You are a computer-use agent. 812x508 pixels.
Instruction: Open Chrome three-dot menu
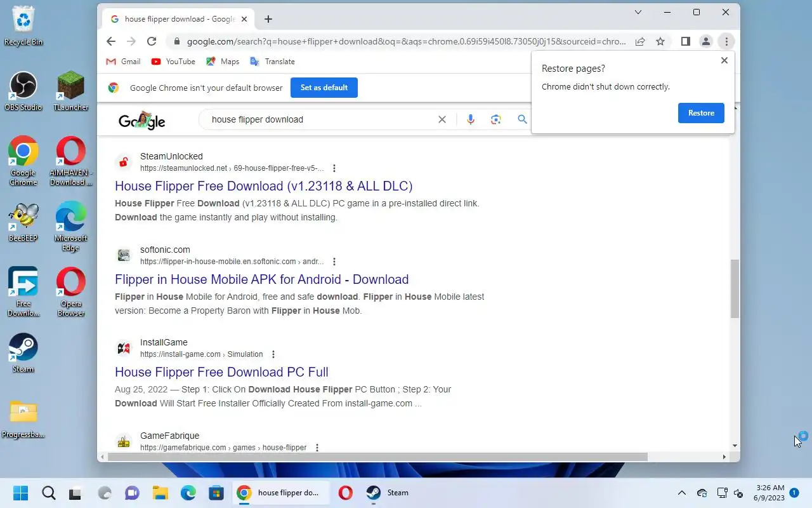pyautogui.click(x=726, y=41)
